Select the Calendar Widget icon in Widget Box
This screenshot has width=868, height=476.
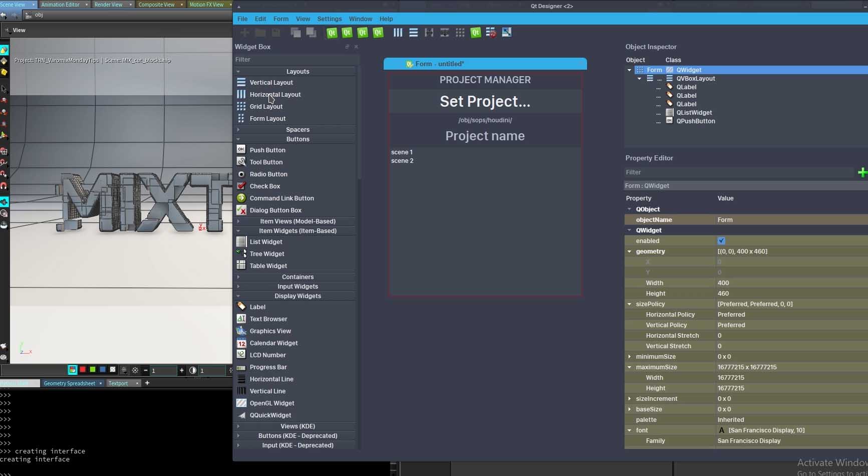(x=241, y=343)
